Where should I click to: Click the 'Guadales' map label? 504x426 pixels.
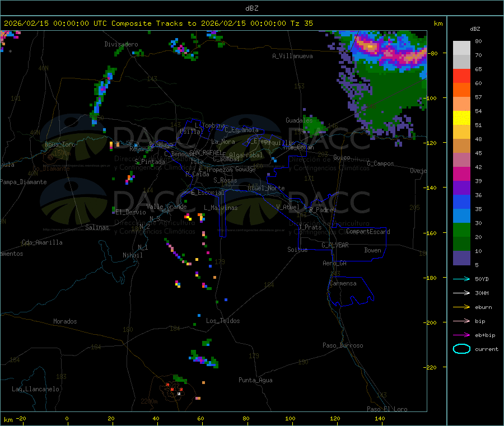pyautogui.click(x=299, y=120)
